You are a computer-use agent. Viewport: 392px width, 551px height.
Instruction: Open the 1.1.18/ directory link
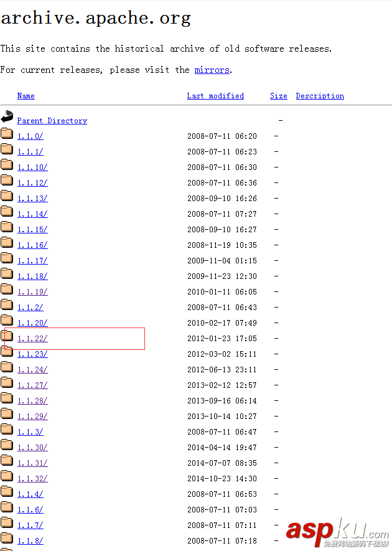click(x=32, y=276)
